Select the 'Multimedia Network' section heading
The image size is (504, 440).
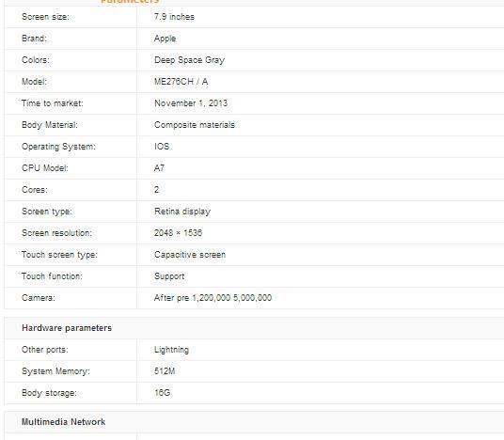[x=63, y=422]
